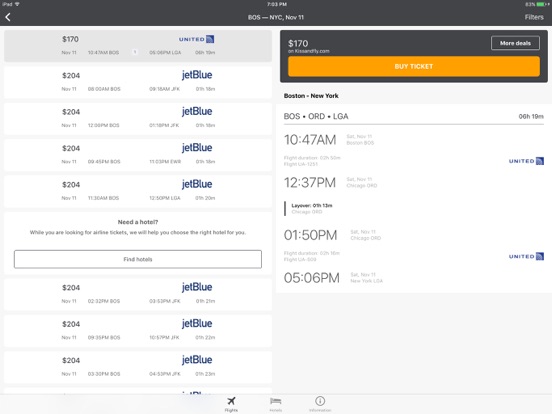Click the 05:06PM New York arrival time
This screenshot has height=414, width=552.
(x=312, y=278)
